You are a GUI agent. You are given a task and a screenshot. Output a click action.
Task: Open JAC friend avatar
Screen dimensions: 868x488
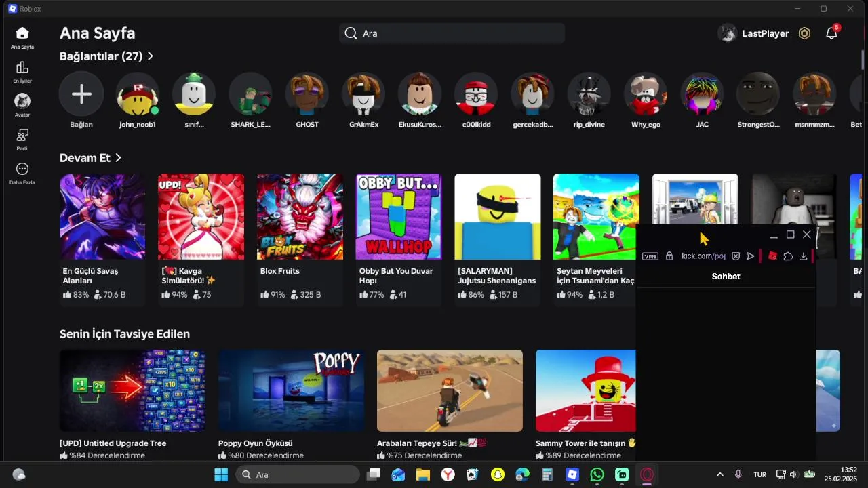click(702, 94)
